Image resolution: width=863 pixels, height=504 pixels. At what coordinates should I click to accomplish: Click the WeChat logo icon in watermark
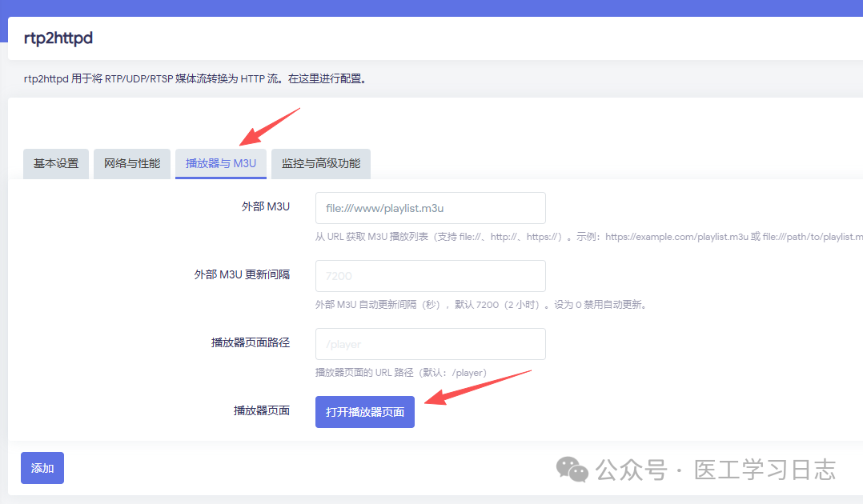572,470
